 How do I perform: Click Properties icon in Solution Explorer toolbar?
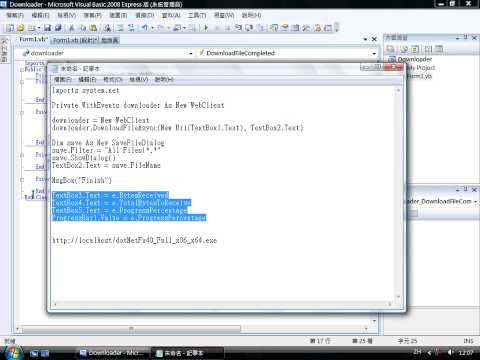click(390, 49)
